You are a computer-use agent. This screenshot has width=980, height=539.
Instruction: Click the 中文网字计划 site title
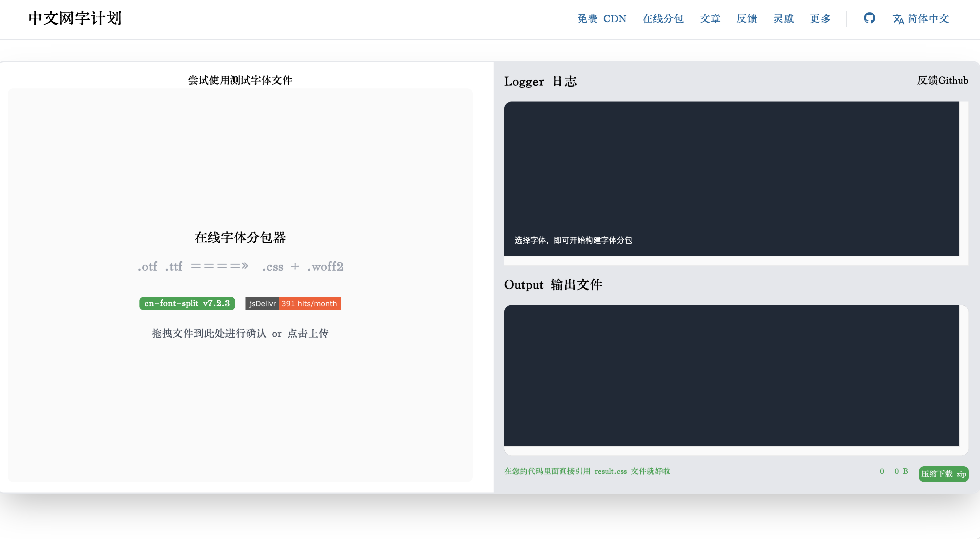coord(75,18)
